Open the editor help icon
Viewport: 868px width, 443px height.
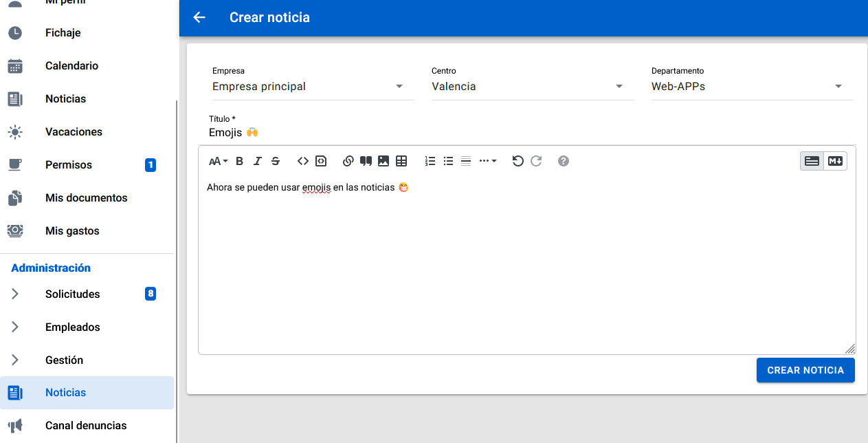pos(564,161)
